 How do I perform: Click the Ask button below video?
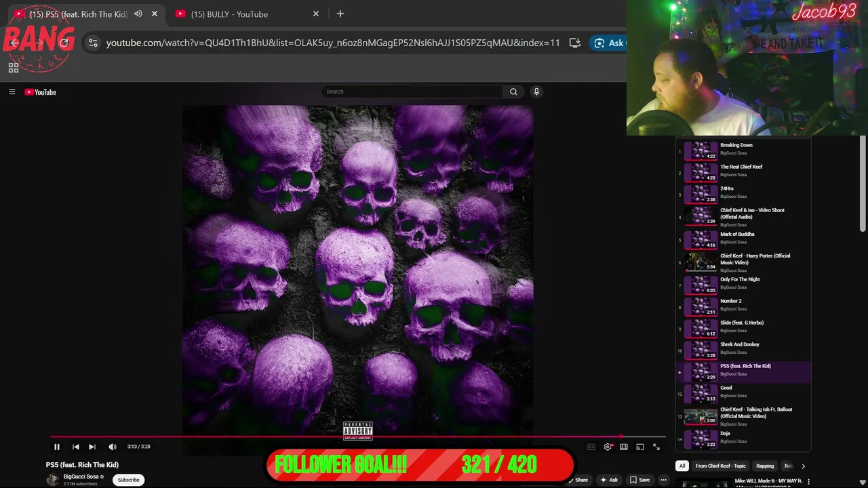(x=609, y=480)
